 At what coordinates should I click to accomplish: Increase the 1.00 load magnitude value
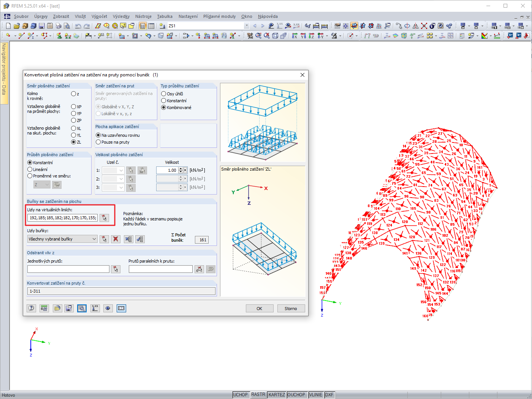181,169
